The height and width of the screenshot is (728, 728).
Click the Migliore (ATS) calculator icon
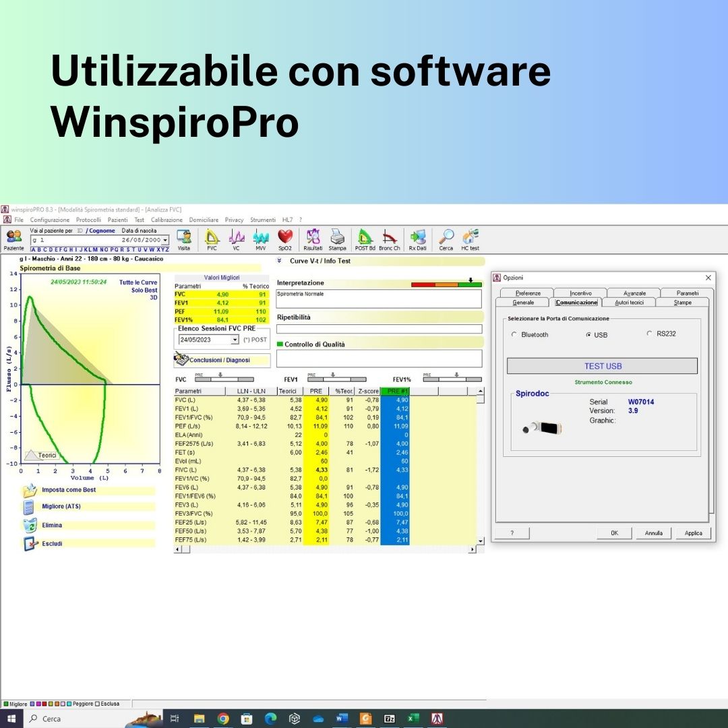(x=29, y=507)
